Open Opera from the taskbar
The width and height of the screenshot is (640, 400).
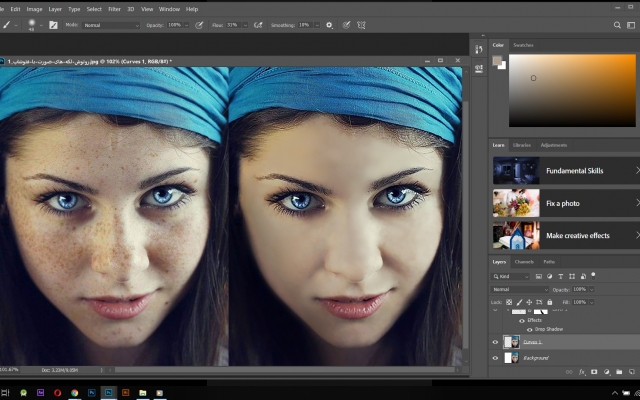(57, 393)
